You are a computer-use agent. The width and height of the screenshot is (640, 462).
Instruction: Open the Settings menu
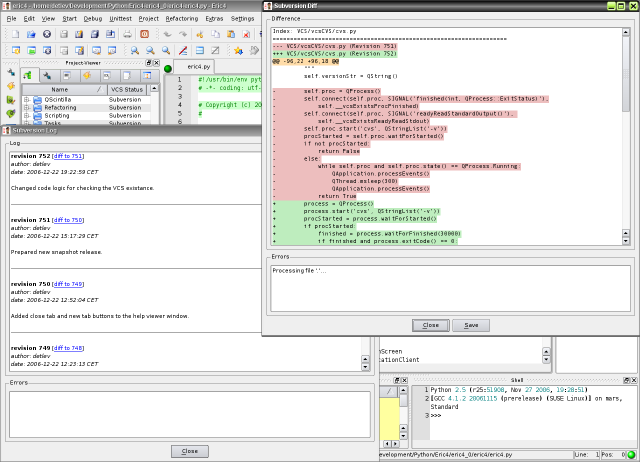[x=242, y=18]
